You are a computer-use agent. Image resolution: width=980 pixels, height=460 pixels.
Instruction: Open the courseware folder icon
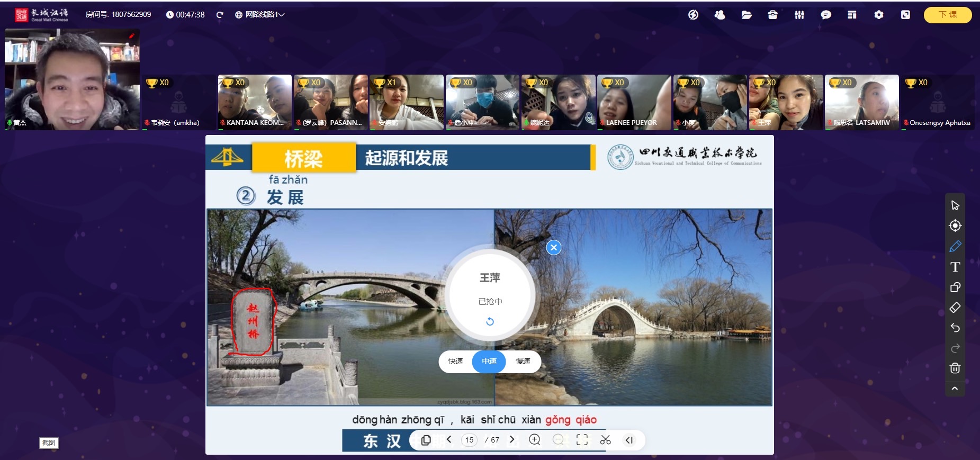[x=747, y=15]
